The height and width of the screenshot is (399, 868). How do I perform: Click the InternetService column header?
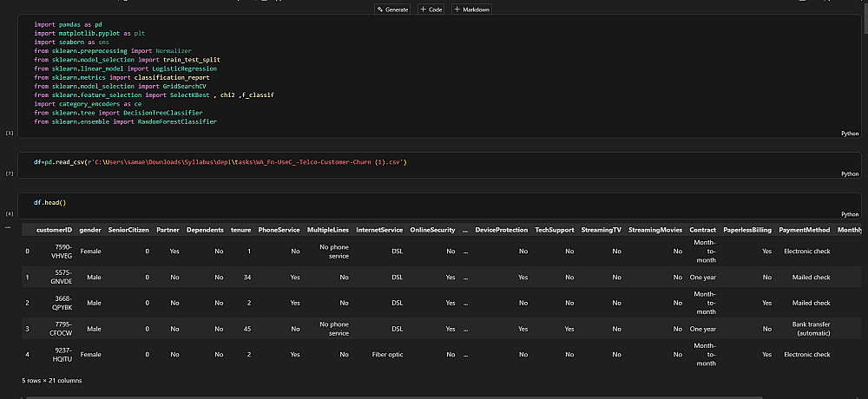pos(379,230)
